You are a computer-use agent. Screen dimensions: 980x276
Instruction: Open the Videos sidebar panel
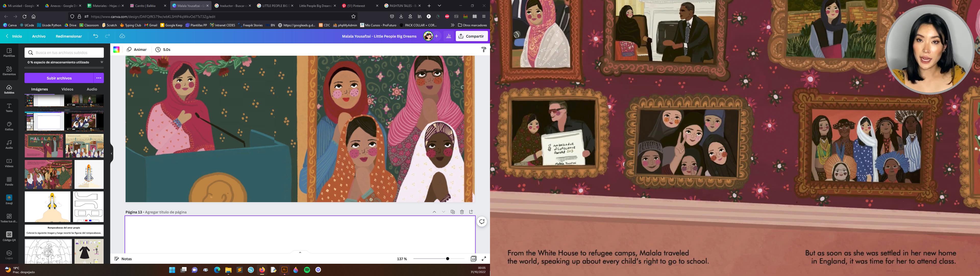9,163
